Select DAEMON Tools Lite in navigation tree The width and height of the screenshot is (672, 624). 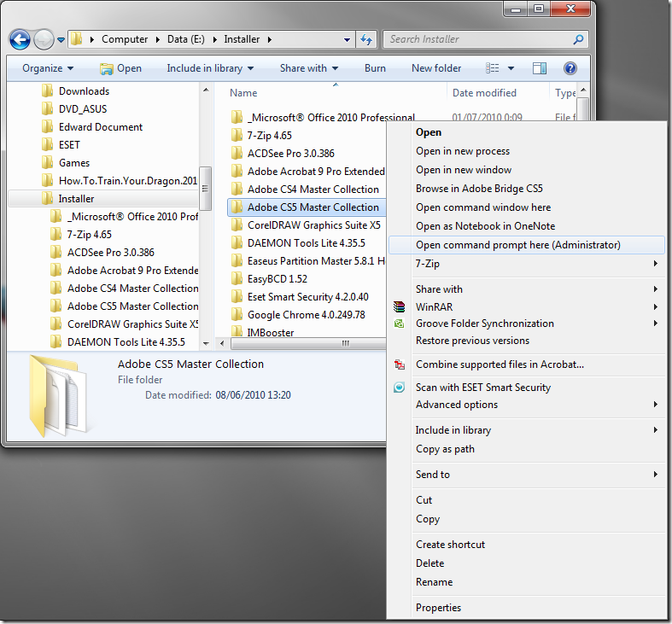point(126,342)
